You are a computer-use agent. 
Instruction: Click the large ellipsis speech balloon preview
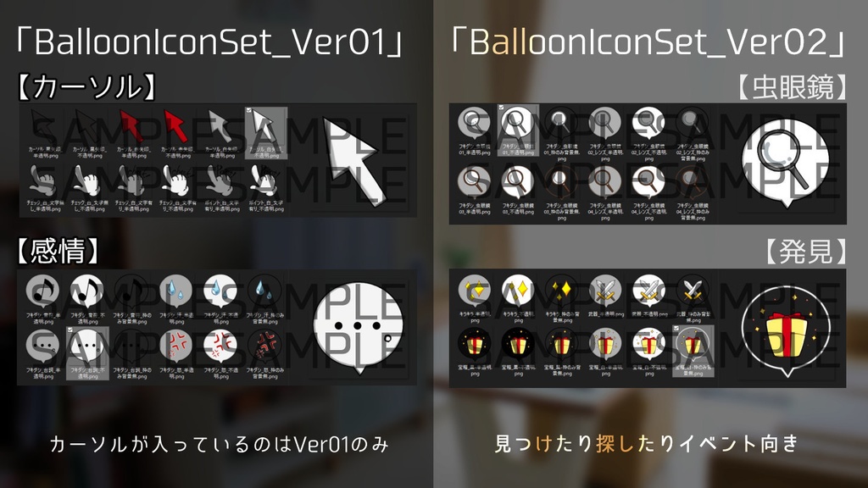pyautogui.click(x=358, y=328)
